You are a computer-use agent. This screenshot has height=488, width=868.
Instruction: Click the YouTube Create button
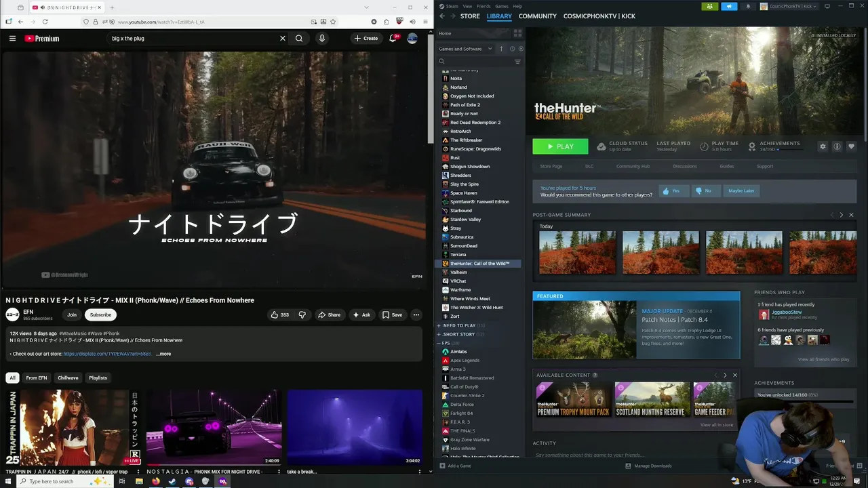click(366, 39)
